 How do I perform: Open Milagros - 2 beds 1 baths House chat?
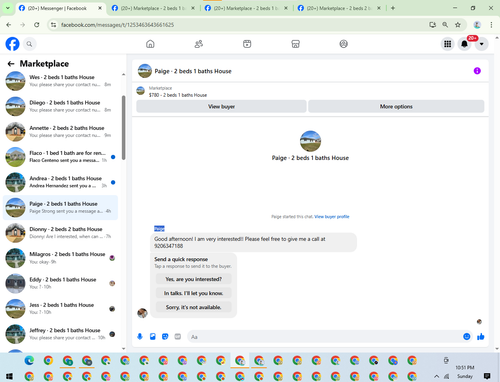click(x=60, y=258)
